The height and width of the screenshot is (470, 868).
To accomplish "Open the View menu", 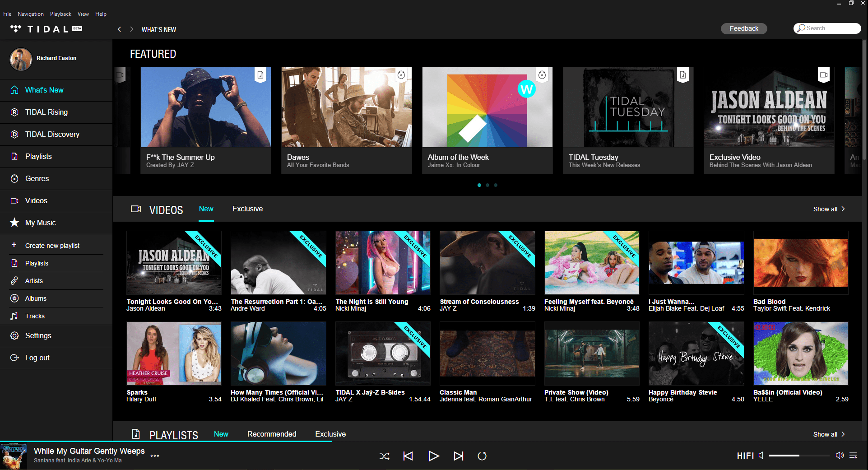I will [x=83, y=14].
